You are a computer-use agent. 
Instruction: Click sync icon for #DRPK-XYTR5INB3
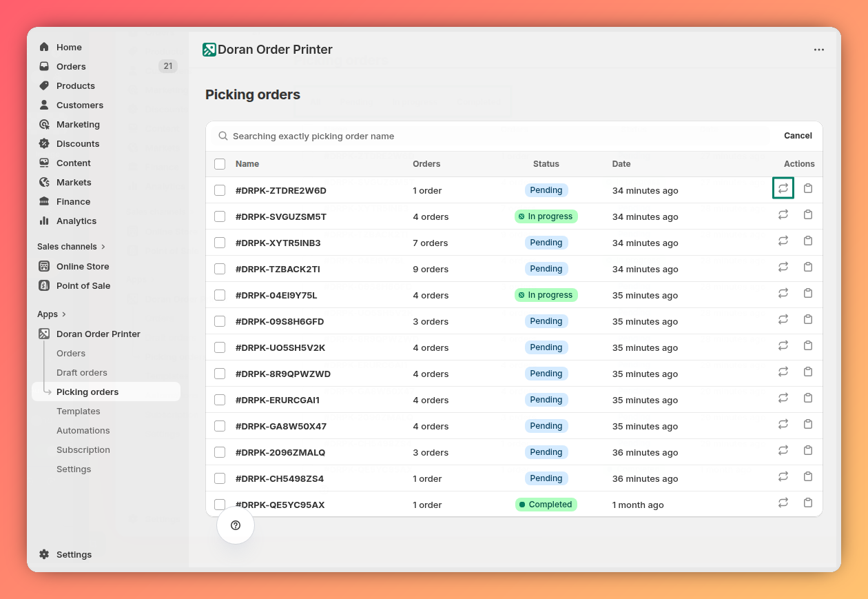tap(783, 241)
